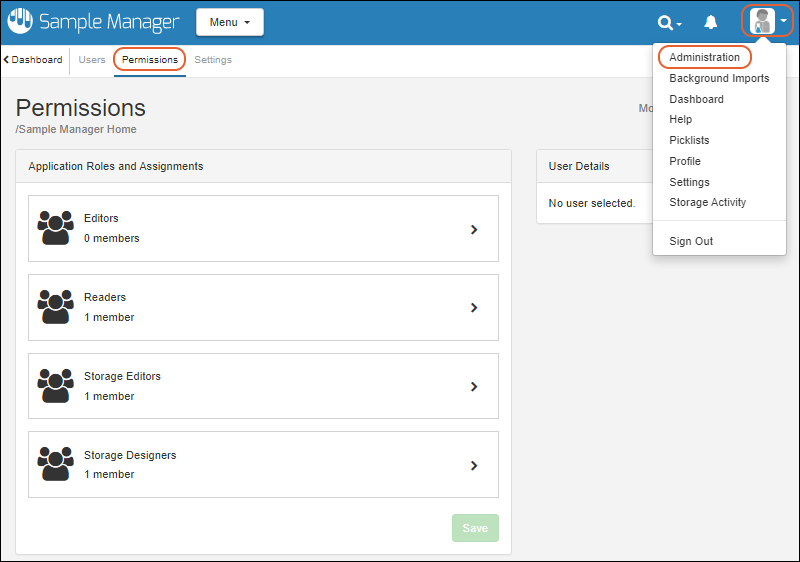Click the Sample Manager logo icon
This screenshot has width=800, height=562.
point(21,22)
